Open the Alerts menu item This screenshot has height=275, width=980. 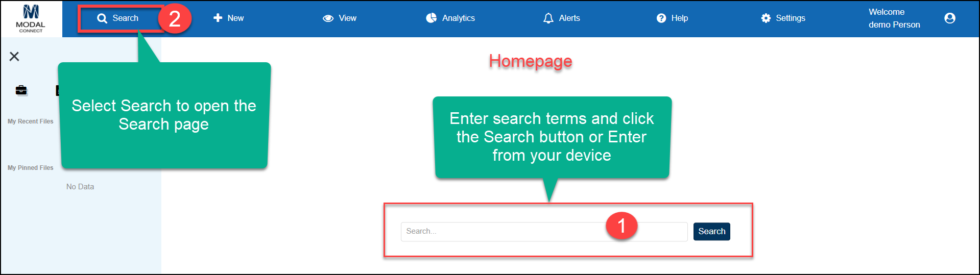pos(562,18)
